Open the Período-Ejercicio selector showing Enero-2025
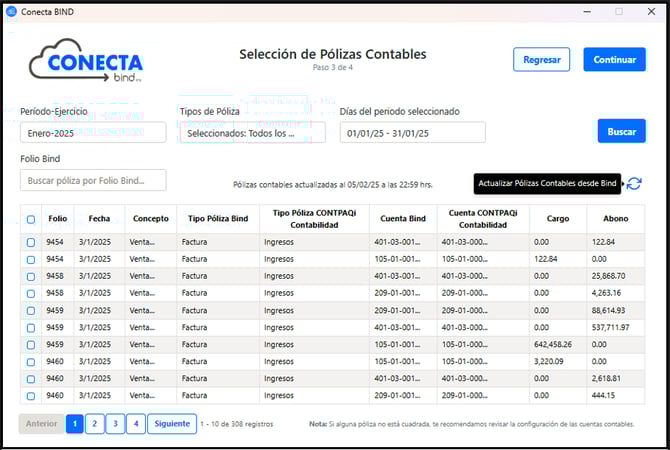Viewport: 670px width, 450px height. (x=93, y=133)
